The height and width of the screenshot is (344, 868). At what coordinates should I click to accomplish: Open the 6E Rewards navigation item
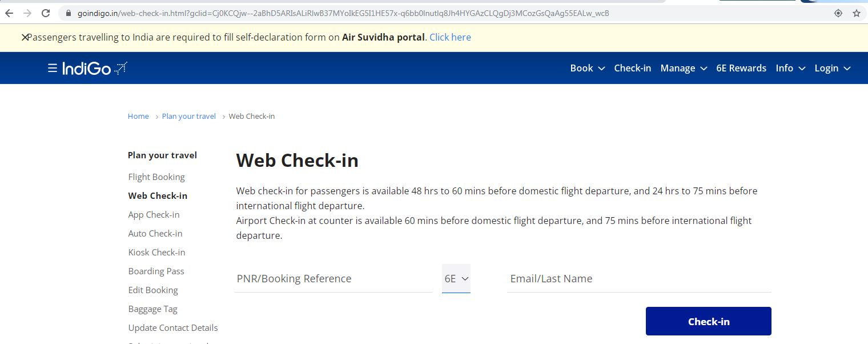point(741,68)
